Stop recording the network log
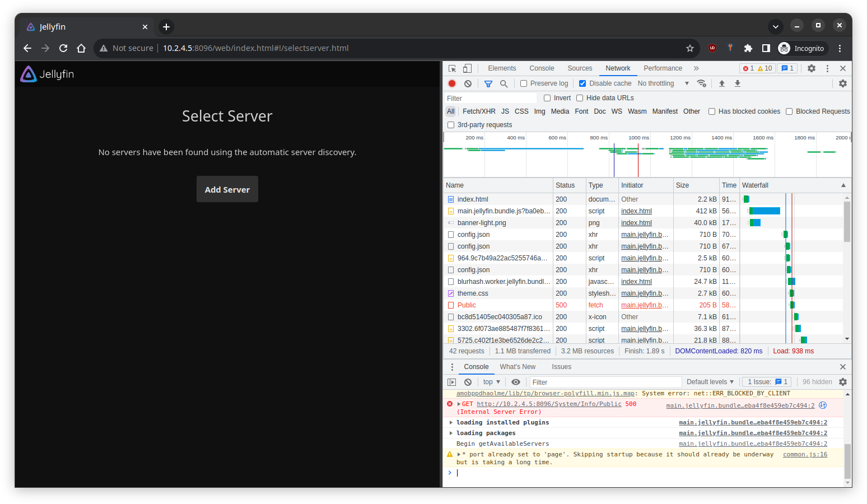The image size is (867, 504). (x=452, y=83)
